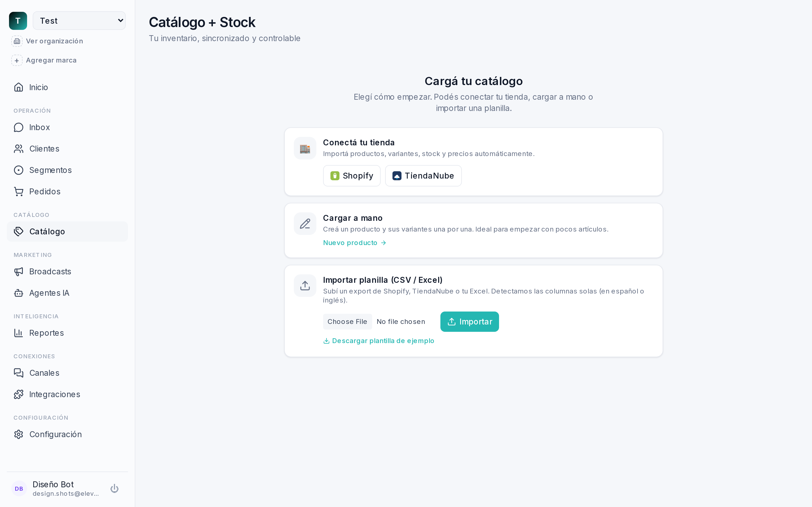Open the Test brand dropdown
The width and height of the screenshot is (812, 507).
79,21
